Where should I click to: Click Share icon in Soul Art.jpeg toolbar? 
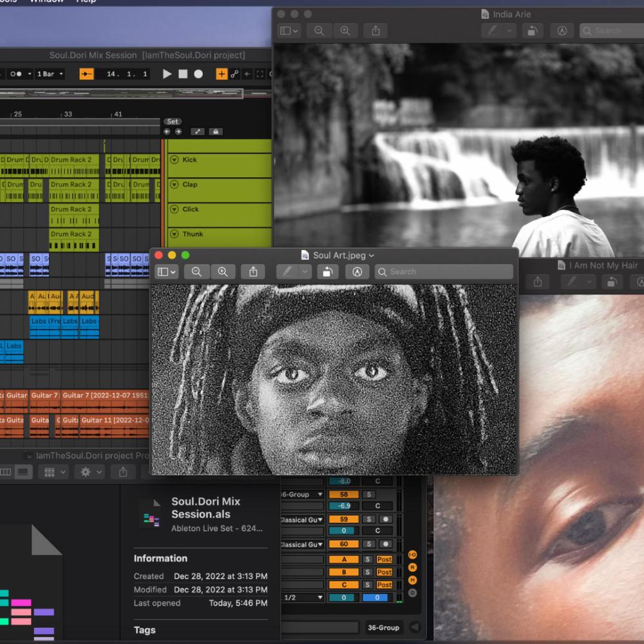pos(253,272)
